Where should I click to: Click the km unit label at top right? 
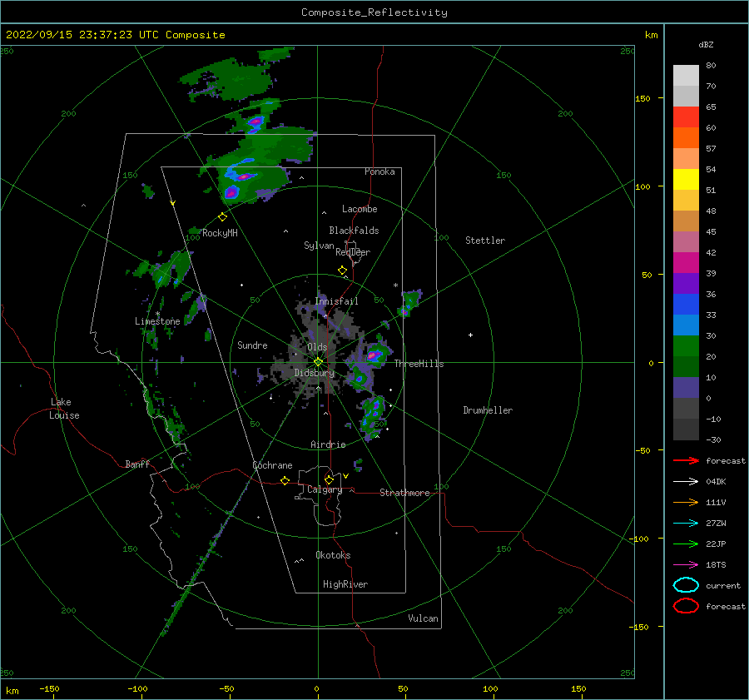coord(651,35)
